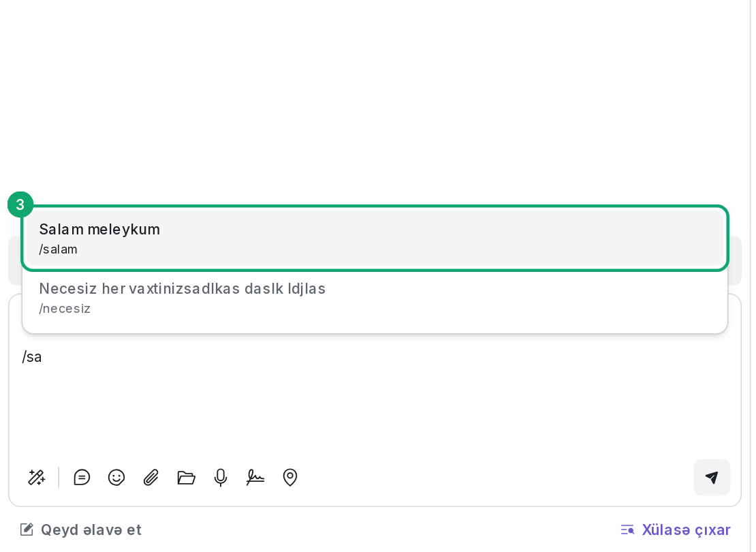Pick the /necesiz shortcut text
This screenshot has width=756, height=552.
pos(65,309)
